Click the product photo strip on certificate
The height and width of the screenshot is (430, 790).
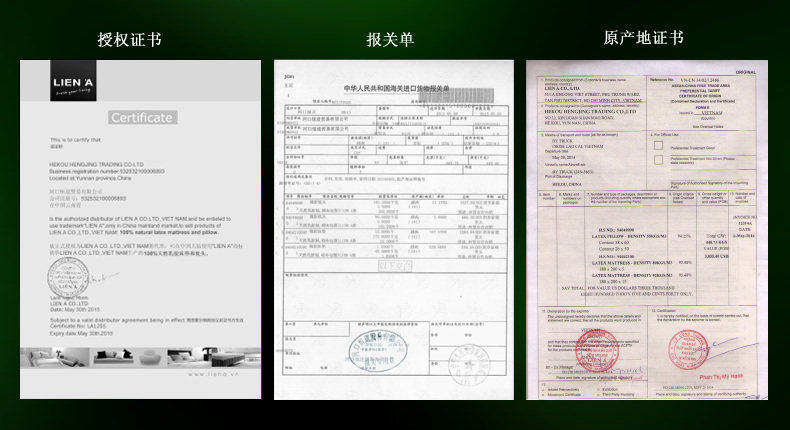[141, 357]
